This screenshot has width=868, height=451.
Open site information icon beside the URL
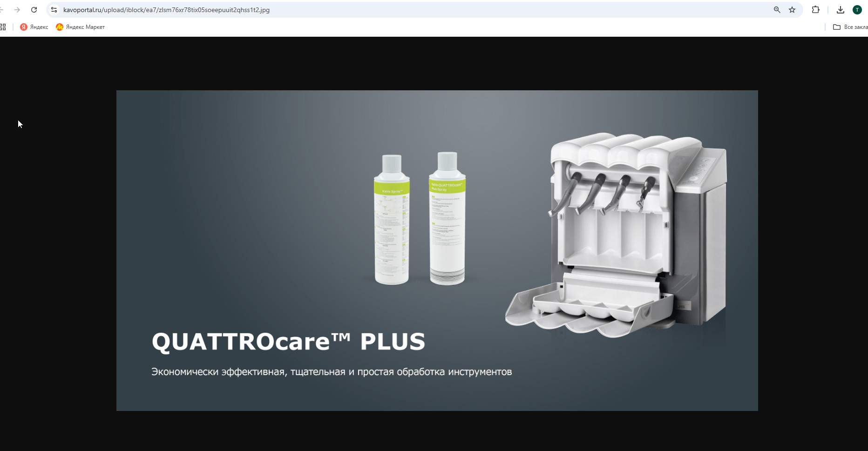[54, 10]
